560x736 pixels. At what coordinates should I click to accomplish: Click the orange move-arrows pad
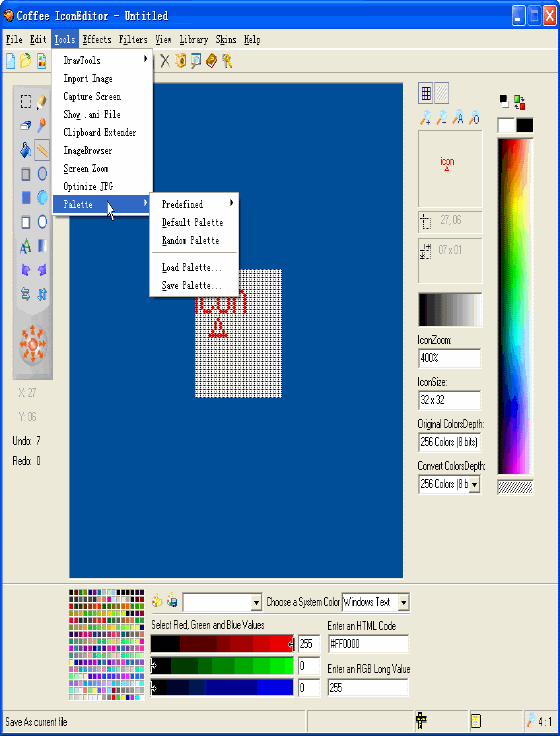tap(33, 345)
